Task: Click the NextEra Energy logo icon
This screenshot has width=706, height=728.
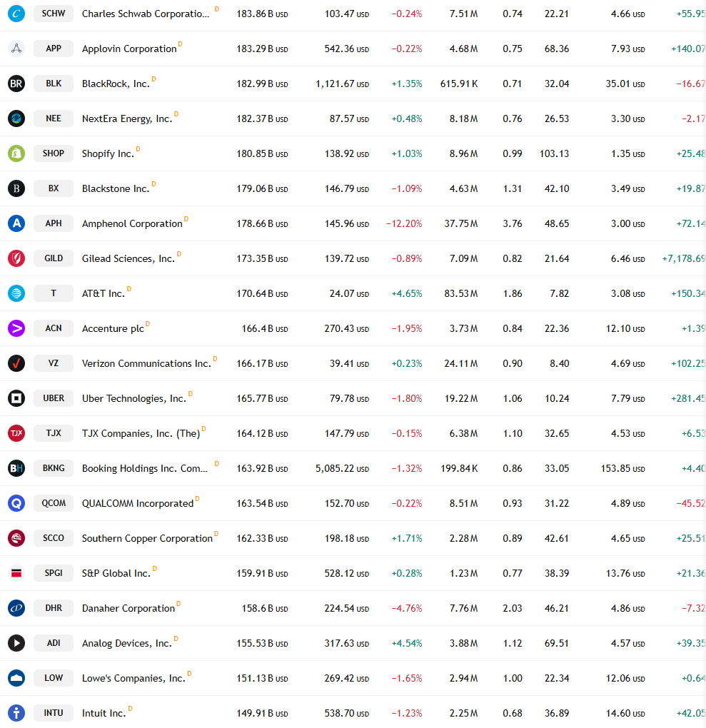Action: 16,118
